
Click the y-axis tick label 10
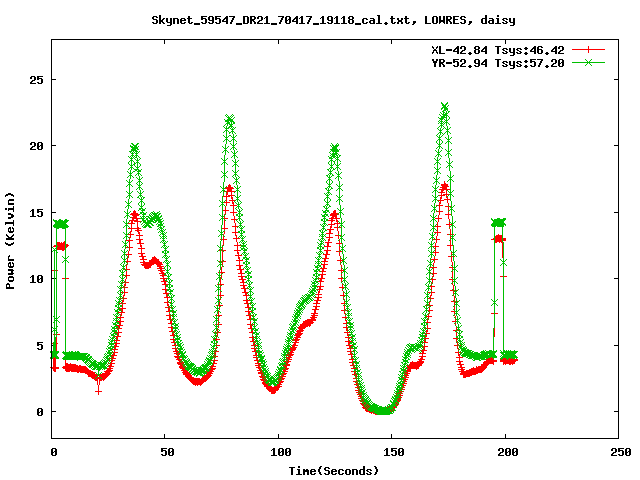(37, 279)
